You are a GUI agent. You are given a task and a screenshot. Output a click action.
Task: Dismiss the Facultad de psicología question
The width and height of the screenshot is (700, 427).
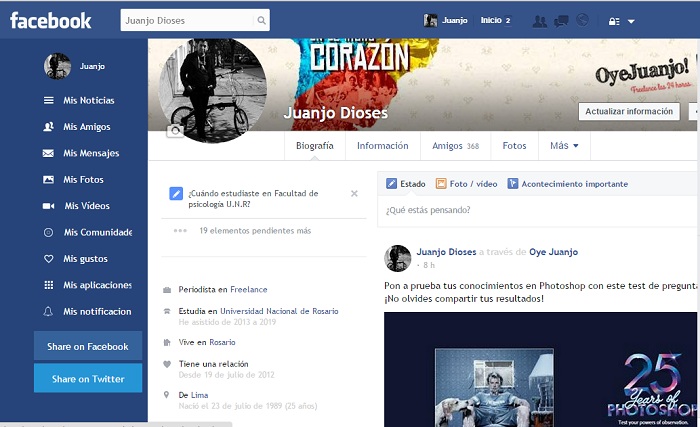coord(354,193)
